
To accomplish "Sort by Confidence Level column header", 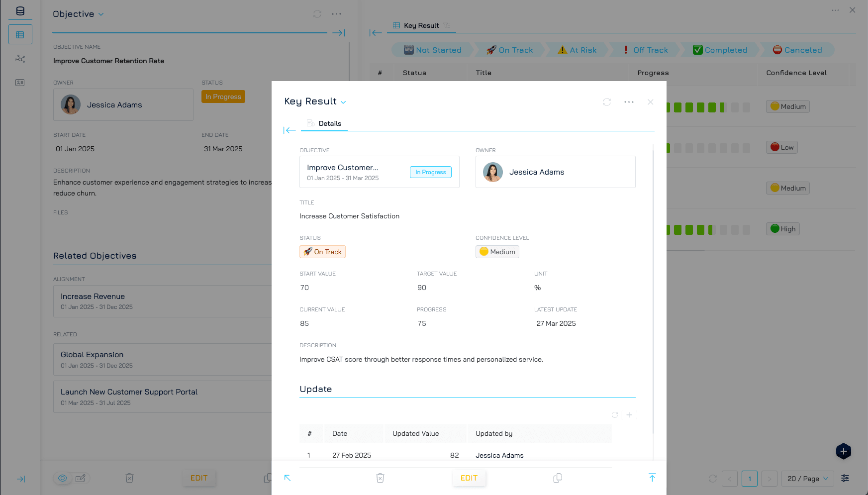I will tap(796, 73).
